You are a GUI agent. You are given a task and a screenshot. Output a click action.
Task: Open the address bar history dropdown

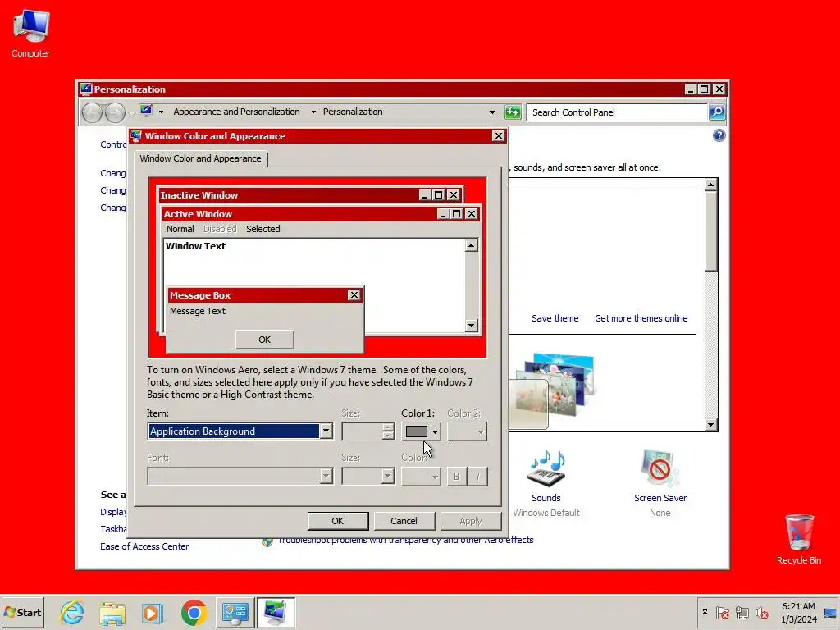492,112
